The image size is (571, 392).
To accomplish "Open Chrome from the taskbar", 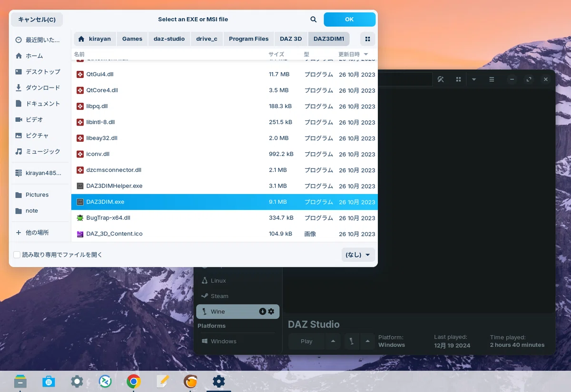I will pyautogui.click(x=134, y=381).
